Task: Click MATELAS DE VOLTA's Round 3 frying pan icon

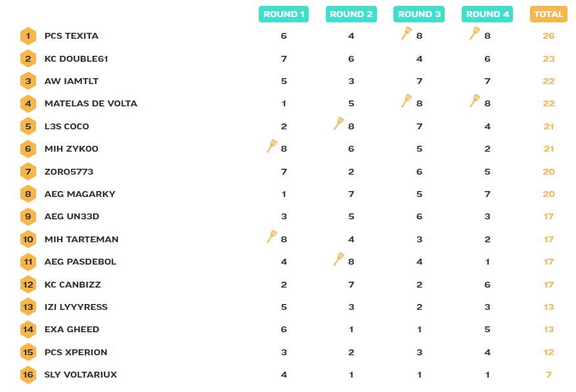Action: coord(407,101)
